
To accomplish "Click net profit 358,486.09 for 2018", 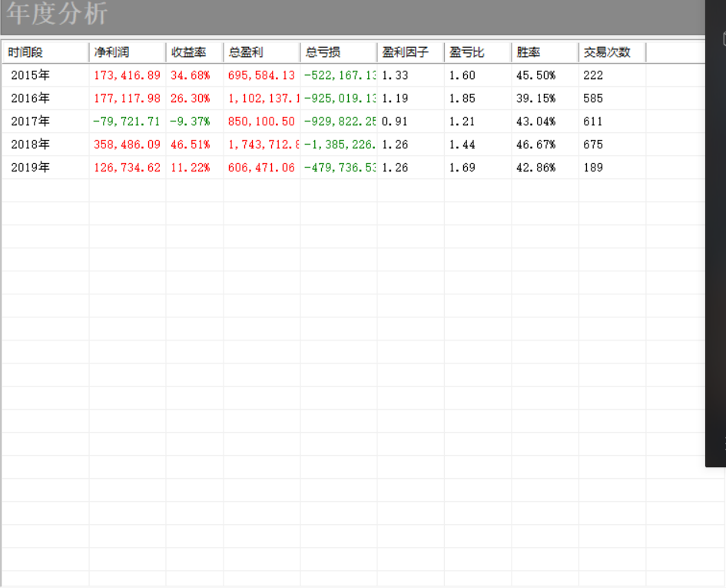I will click(128, 145).
